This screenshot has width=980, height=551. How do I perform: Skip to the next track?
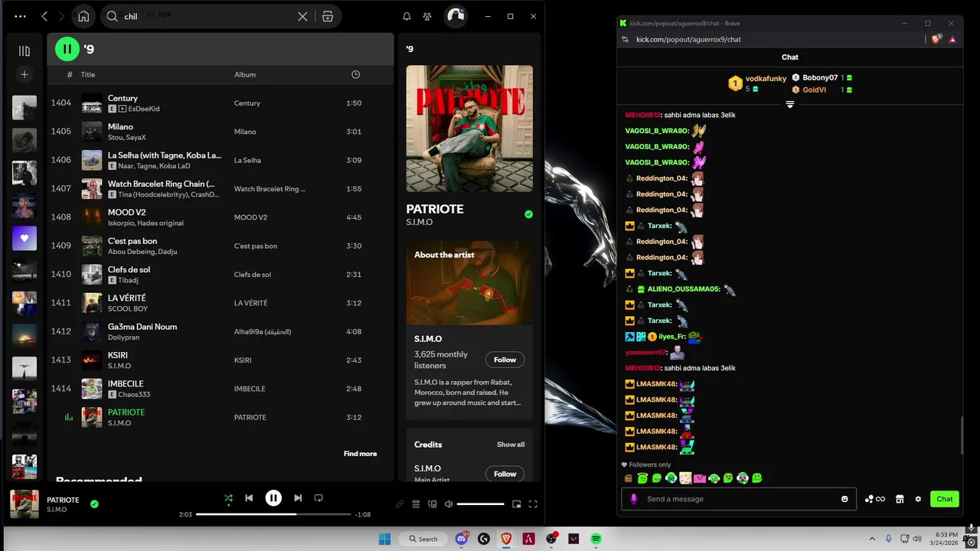click(x=298, y=497)
